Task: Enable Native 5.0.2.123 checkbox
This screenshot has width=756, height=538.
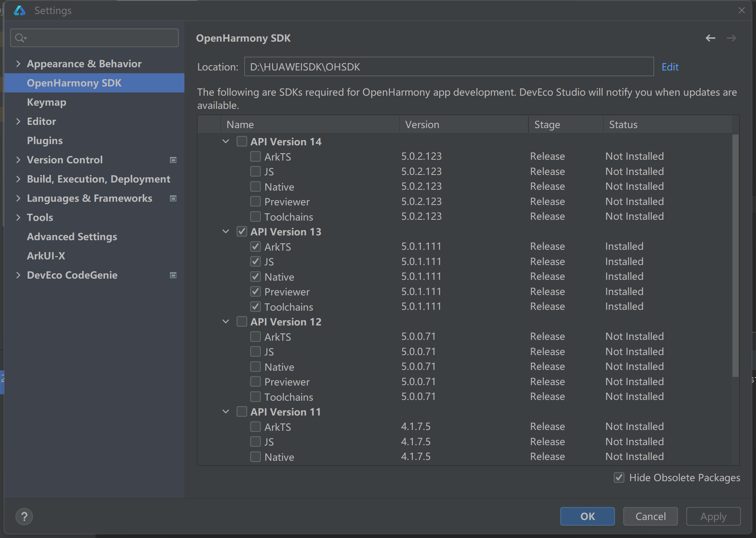Action: pyautogui.click(x=255, y=187)
